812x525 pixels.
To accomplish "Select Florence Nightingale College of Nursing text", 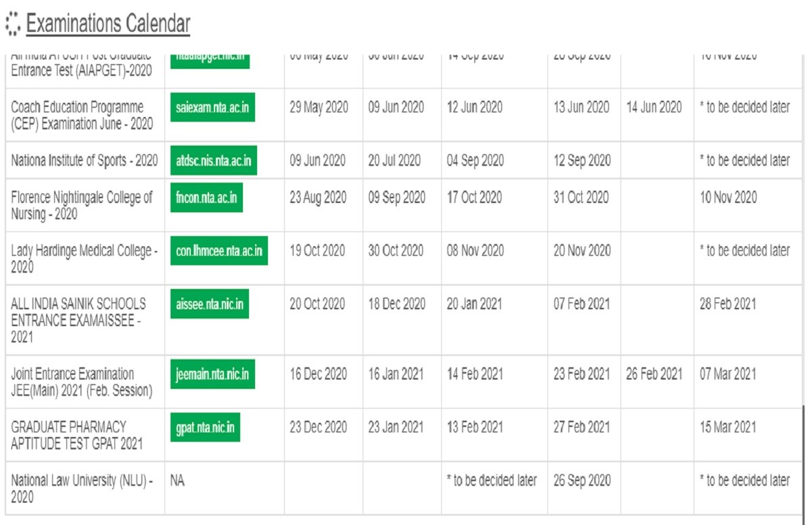I will 82,206.
